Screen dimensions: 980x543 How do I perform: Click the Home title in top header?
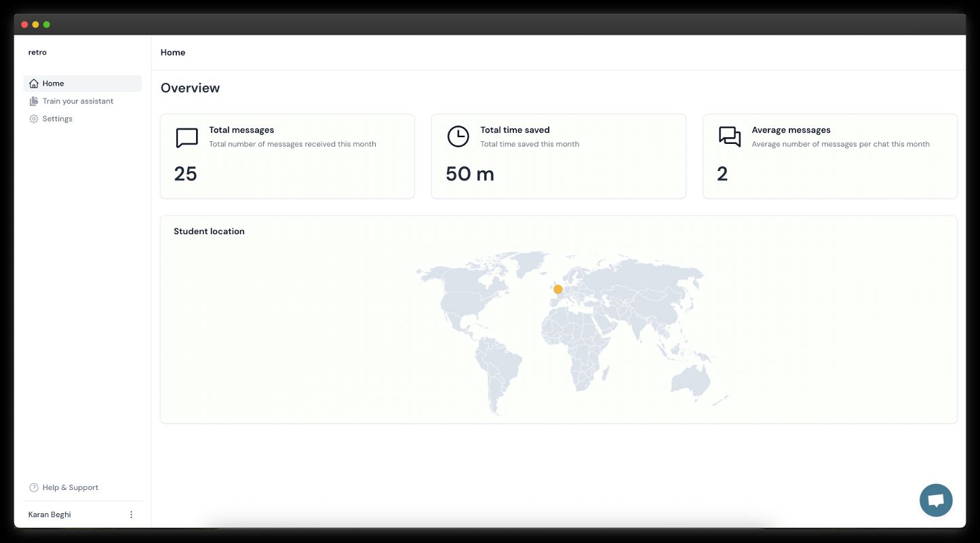point(173,52)
